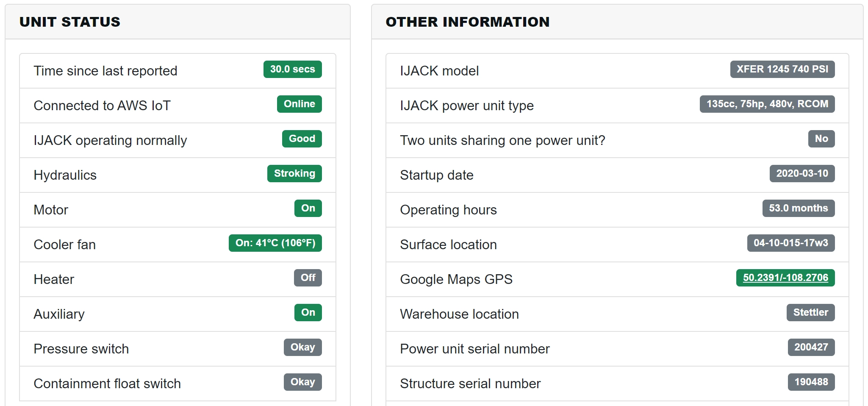Click the surface location 04-10-015-17w3 badge
Viewport: 868px width, 406px height.
(791, 243)
